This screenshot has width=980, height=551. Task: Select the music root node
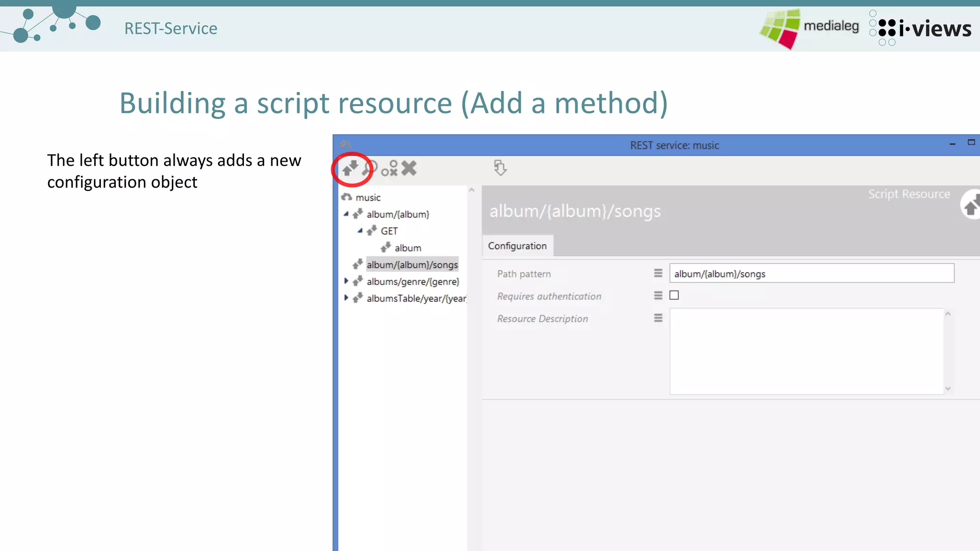(368, 198)
